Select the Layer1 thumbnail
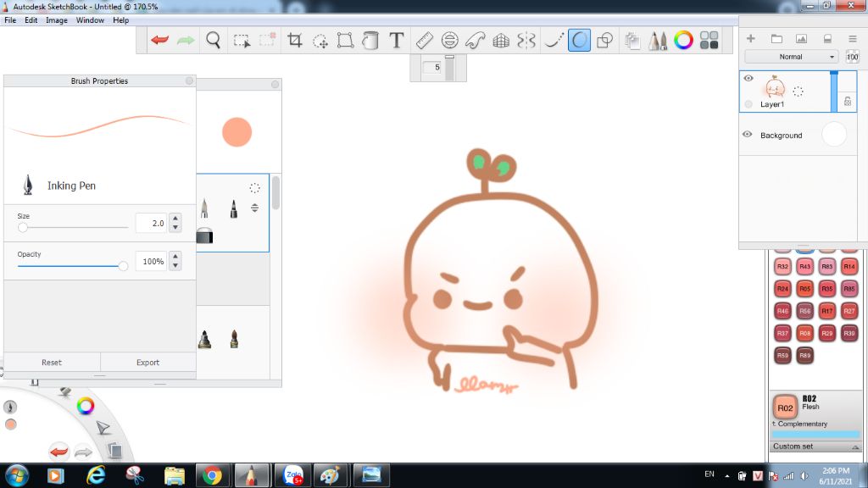This screenshot has width=868, height=488. [775, 87]
